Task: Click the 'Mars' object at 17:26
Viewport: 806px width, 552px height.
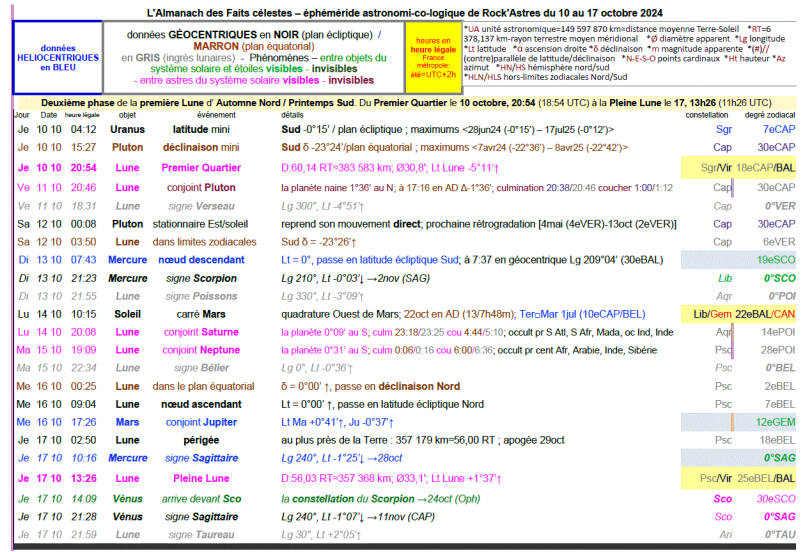Action: point(127,422)
